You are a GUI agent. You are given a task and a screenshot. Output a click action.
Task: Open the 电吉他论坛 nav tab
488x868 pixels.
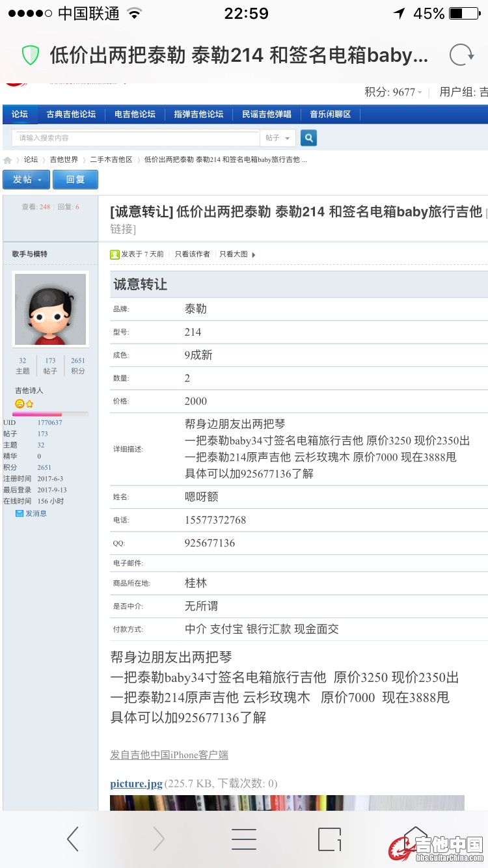[x=135, y=114]
